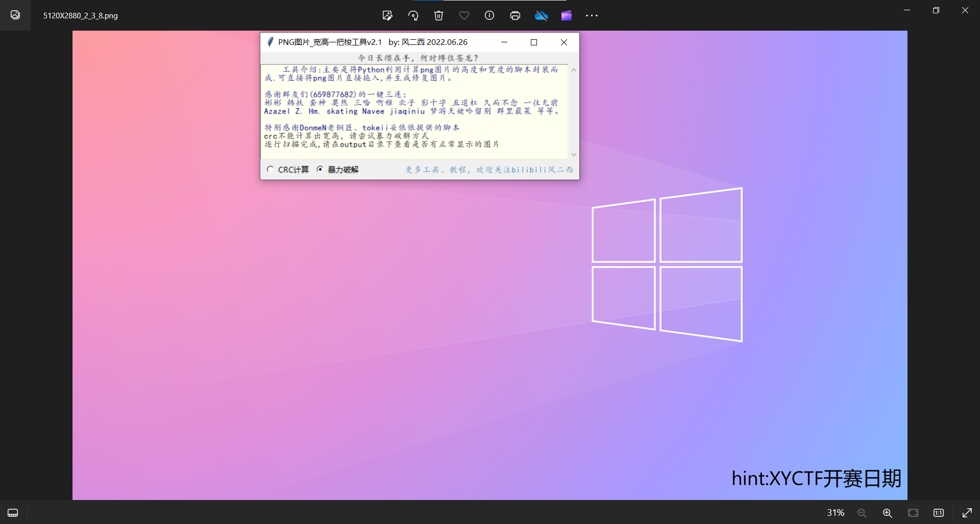Click the Azazel Z. Hm. skating names line
980x524 pixels.
(412, 111)
